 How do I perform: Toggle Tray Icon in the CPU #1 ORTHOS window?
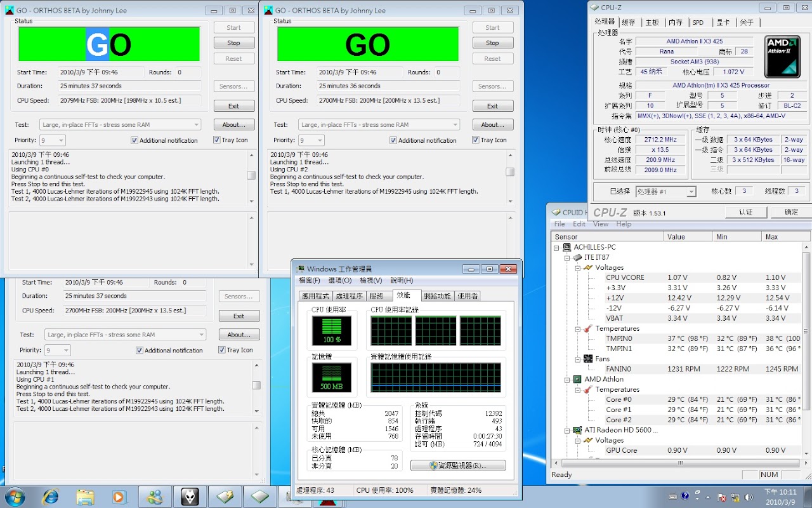[x=222, y=350]
